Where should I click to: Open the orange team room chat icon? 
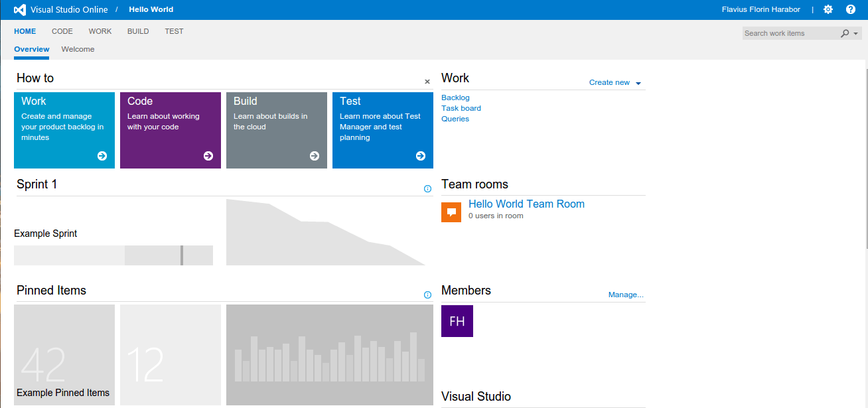(x=451, y=212)
